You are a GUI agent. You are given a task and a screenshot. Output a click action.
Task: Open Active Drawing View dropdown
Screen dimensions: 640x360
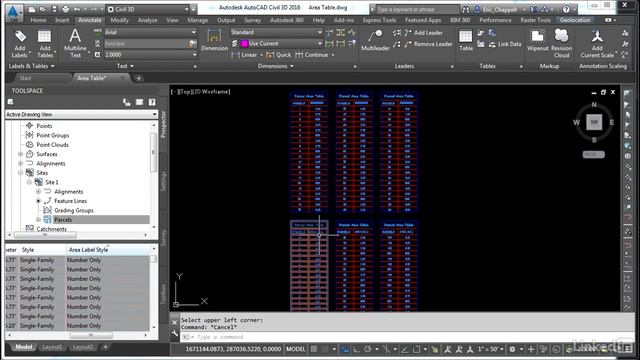[154, 114]
